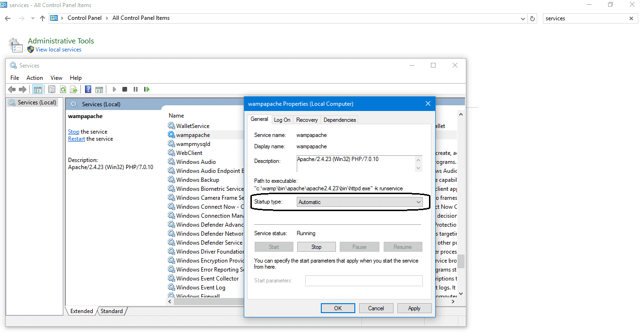Click the gear icon beside Windows Event Log
This screenshot has height=332, width=644.
pyautogui.click(x=171, y=288)
